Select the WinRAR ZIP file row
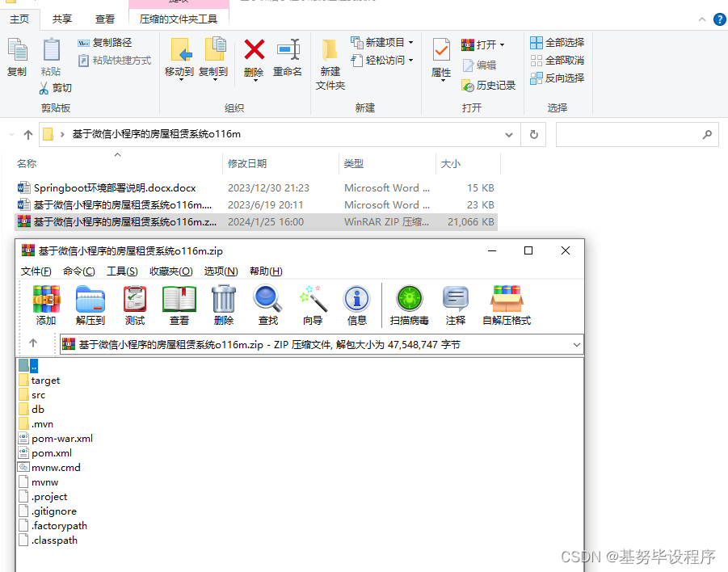 point(256,222)
